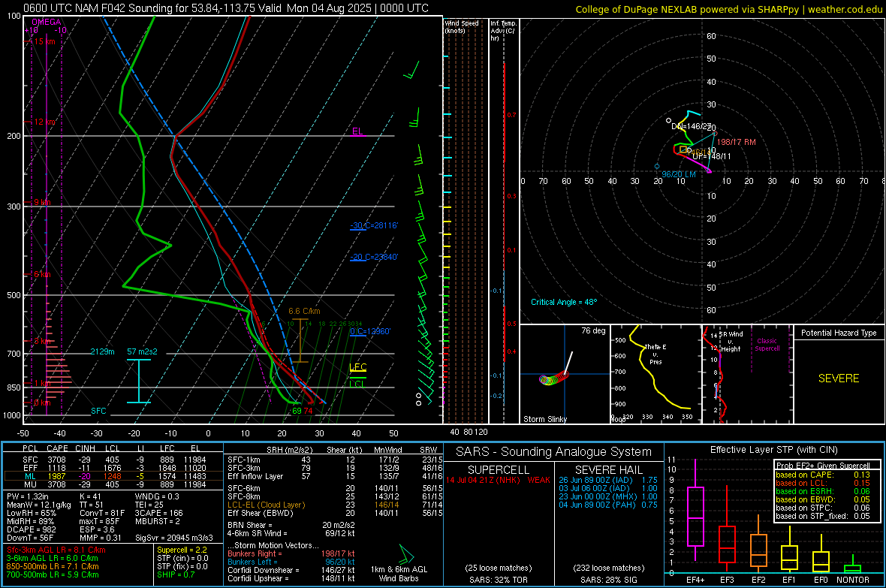Screen dimensions: 886x588
Task: Click the SHIP = 0.7 value
Action: click(x=176, y=574)
